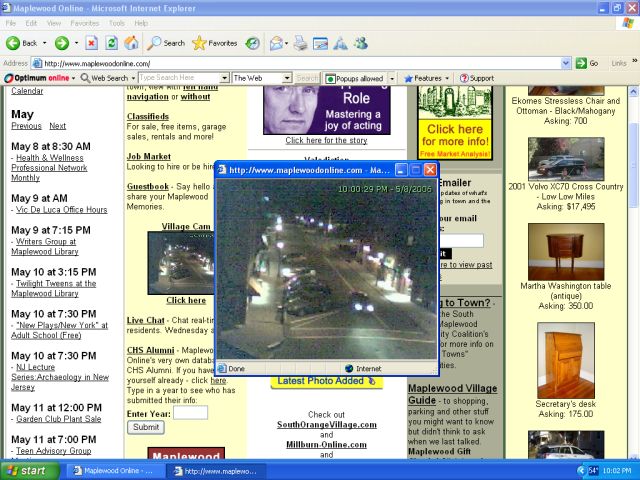The image size is (640, 480).
Task: Open Garden Club Plant Sale event link
Action: point(59,419)
